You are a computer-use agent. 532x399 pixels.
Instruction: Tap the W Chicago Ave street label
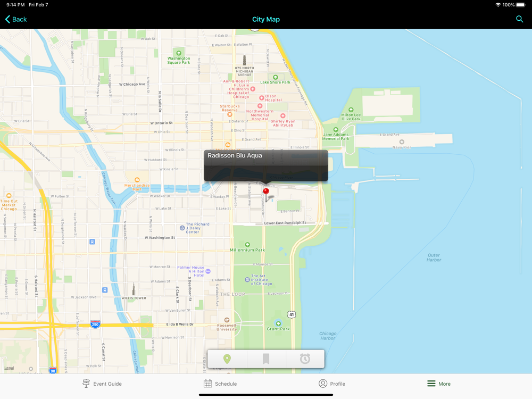click(132, 84)
